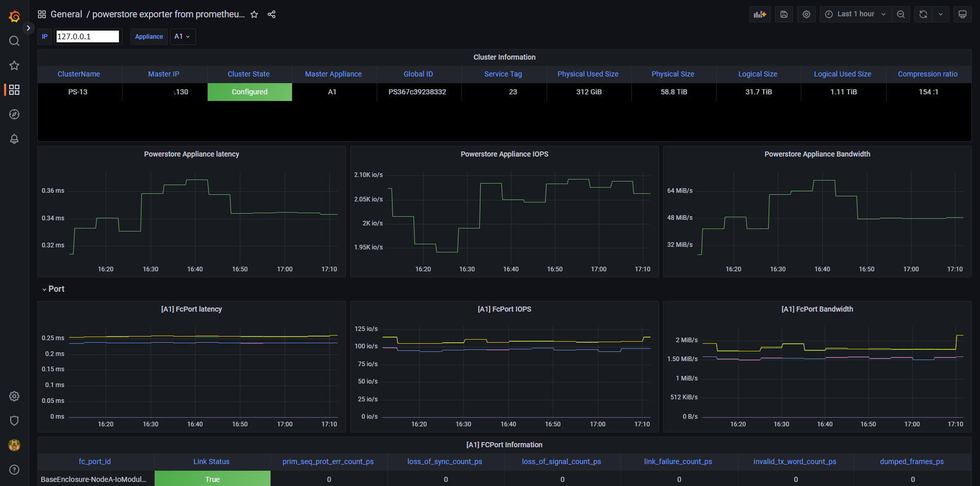Open [A1] FCPort Information panel menu
This screenshot has width=980, height=486.
click(504, 445)
